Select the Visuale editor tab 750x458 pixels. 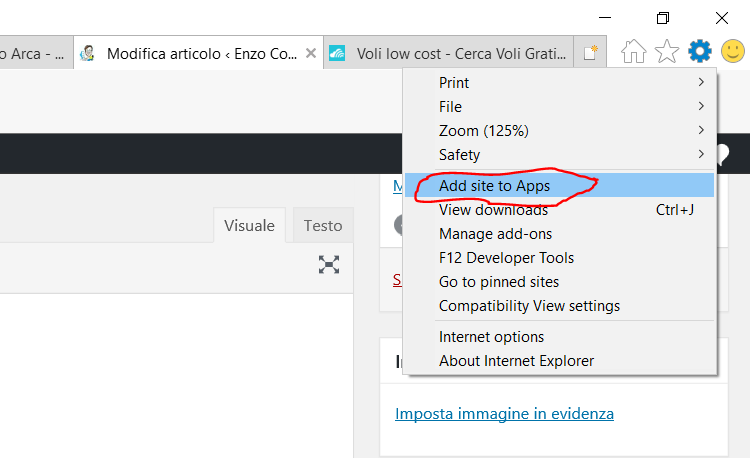coord(249,226)
